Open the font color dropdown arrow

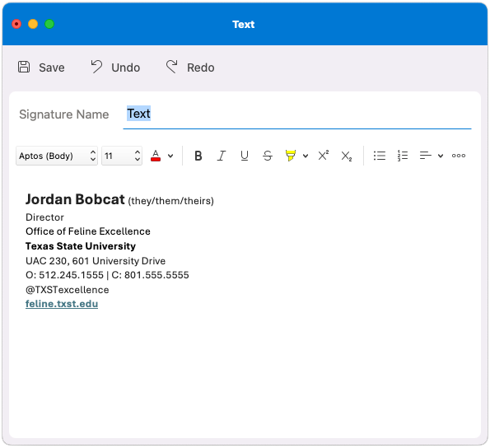[x=170, y=156]
